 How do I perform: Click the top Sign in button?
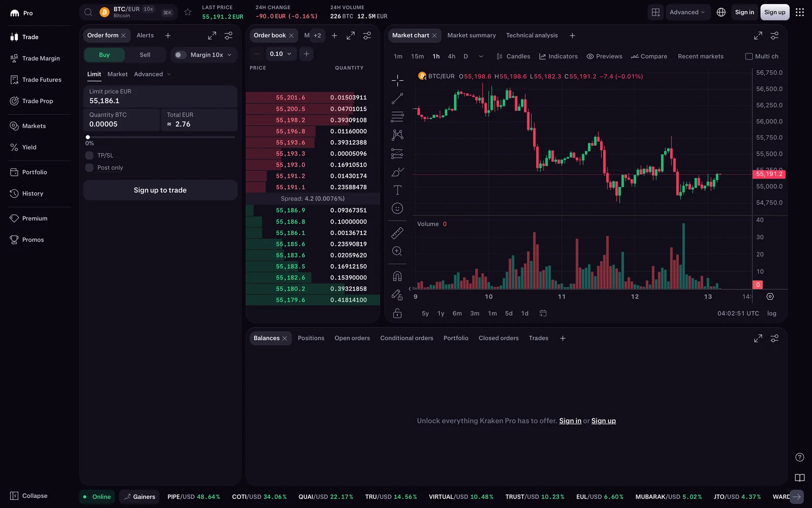tap(745, 12)
